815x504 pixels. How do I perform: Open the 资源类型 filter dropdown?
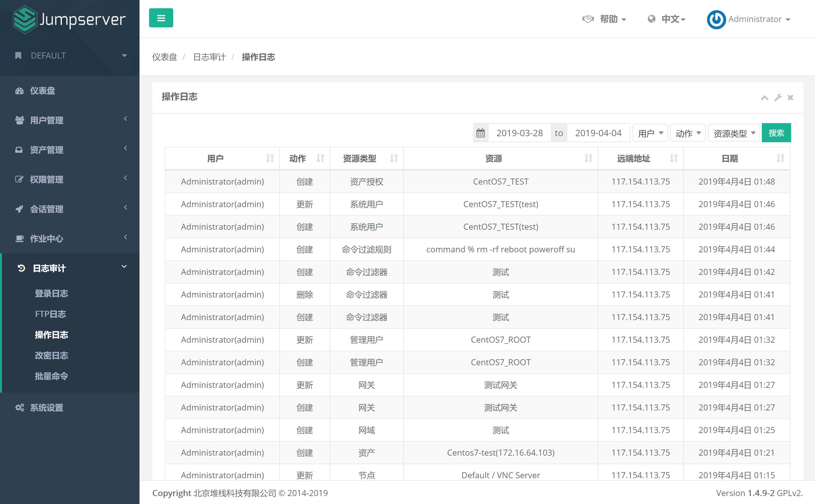734,133
